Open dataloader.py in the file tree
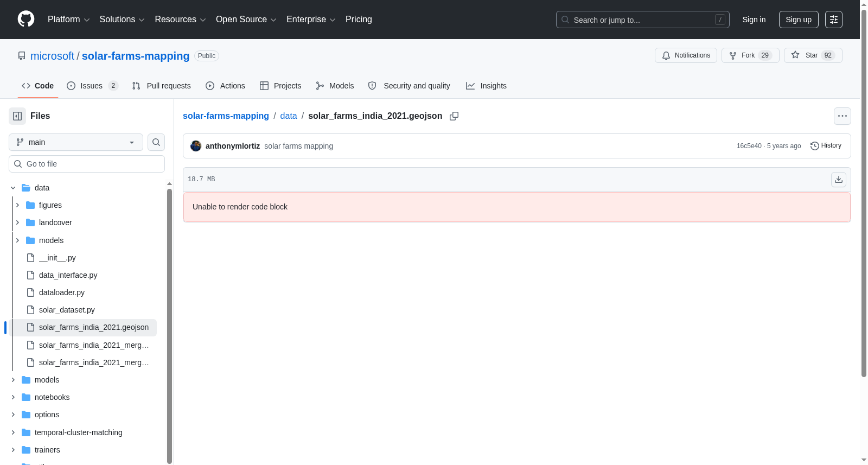This screenshot has height=465, width=868. tap(62, 292)
